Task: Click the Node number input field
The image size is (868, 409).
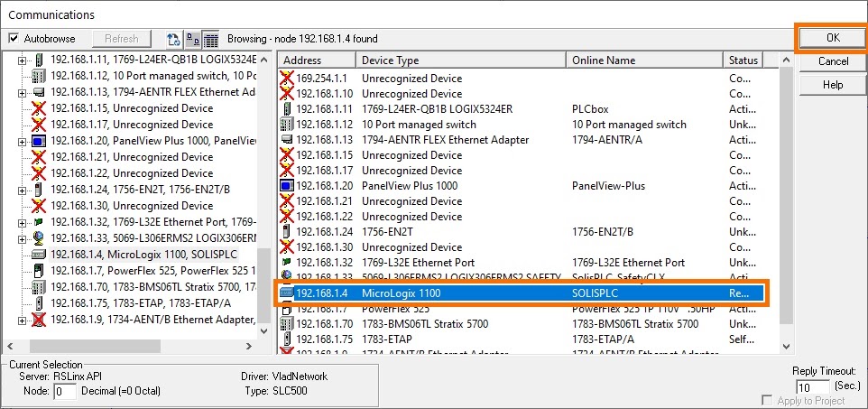Action: pos(65,392)
